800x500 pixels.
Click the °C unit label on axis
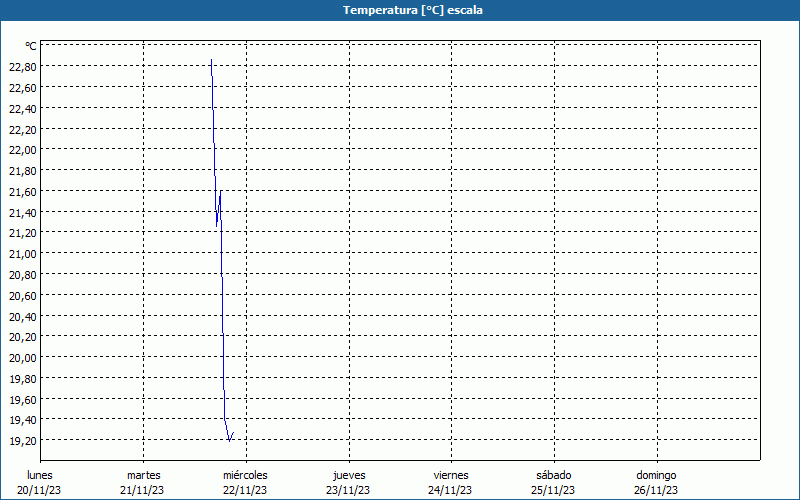(x=31, y=46)
